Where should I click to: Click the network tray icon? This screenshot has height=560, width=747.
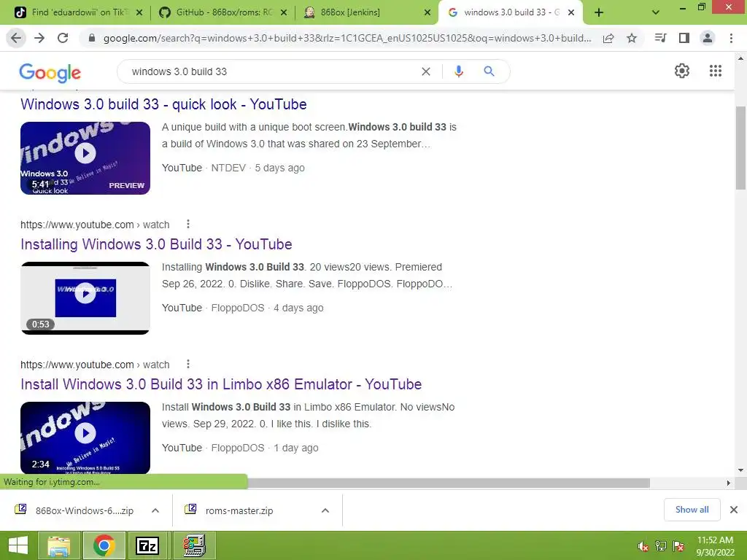[x=661, y=546]
